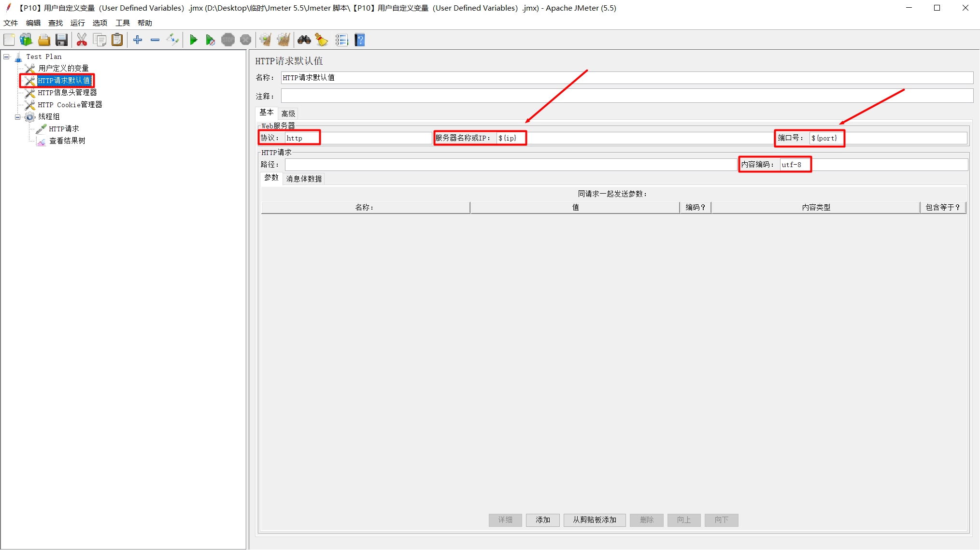Screen dimensions: 980x550
Task: Click the 名称： column header in parameters table
Action: [x=365, y=208]
